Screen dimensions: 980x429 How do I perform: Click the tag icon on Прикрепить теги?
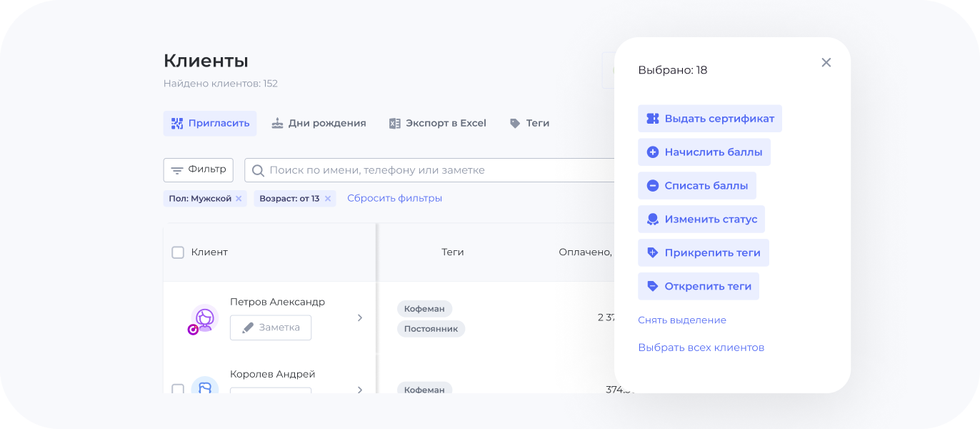(x=652, y=252)
